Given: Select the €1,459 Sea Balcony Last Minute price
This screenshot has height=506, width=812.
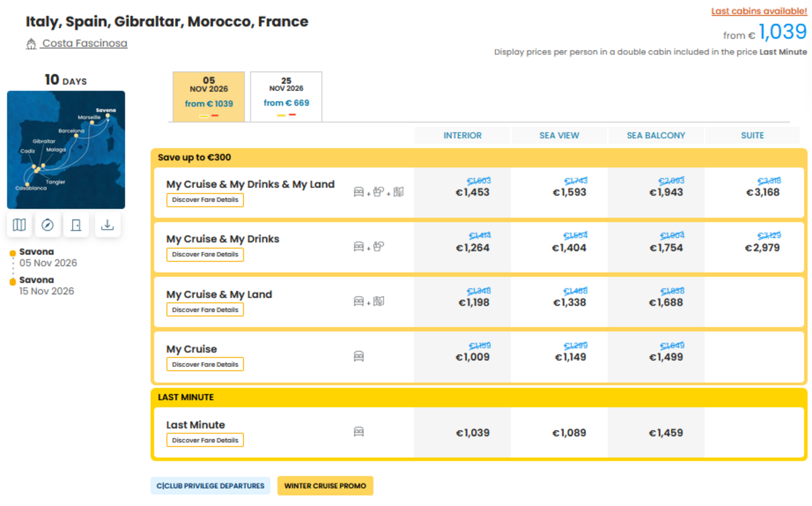Looking at the screenshot, I should point(666,433).
